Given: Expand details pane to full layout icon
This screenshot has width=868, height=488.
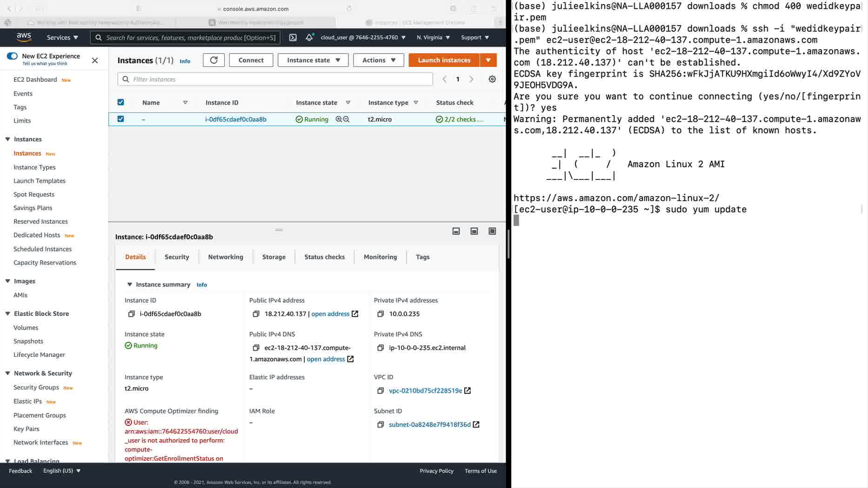Looking at the screenshot, I should tap(492, 231).
